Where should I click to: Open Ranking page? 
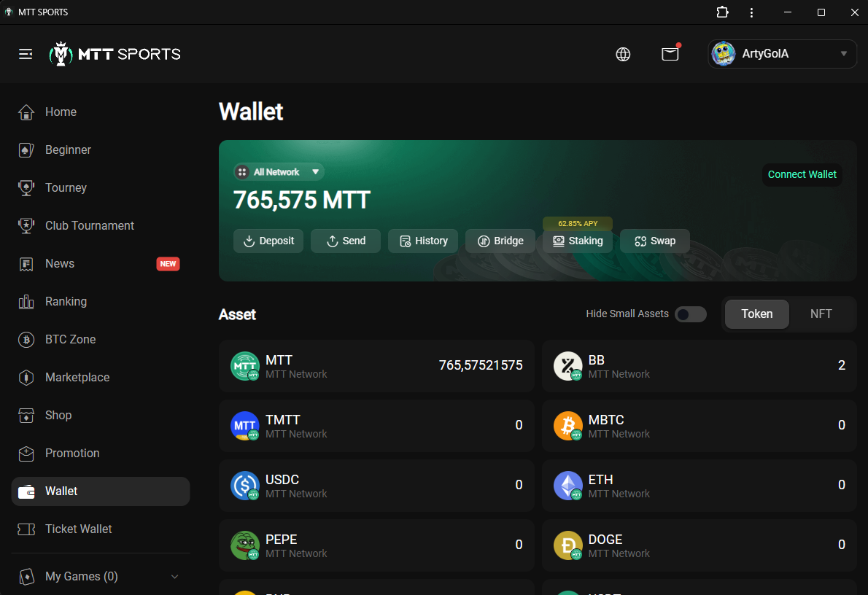pyautogui.click(x=100, y=302)
